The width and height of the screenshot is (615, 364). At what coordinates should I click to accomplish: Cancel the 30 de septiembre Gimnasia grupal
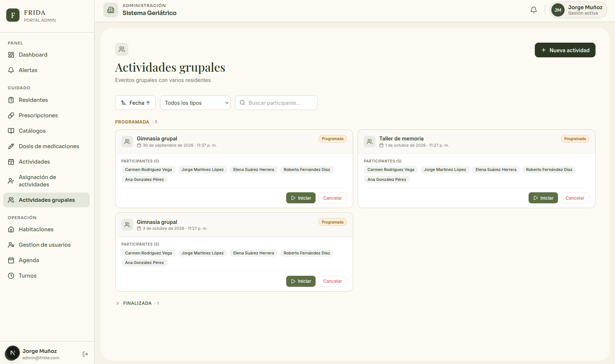tap(333, 198)
